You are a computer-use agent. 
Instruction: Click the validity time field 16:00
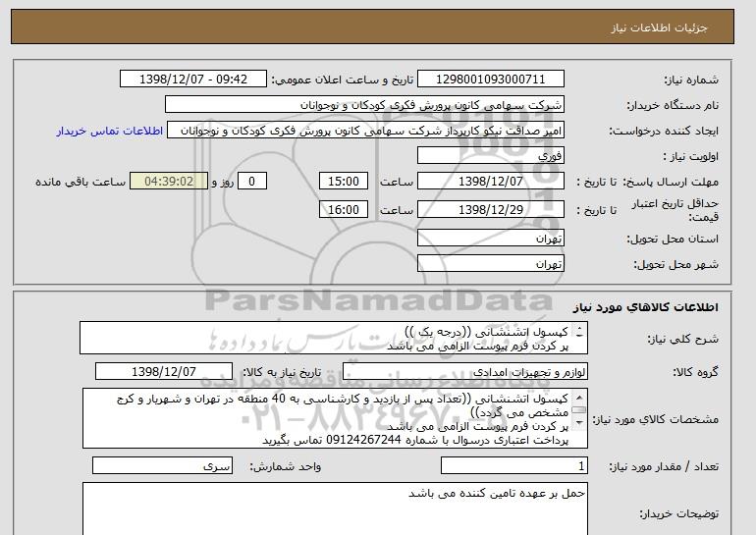point(344,210)
